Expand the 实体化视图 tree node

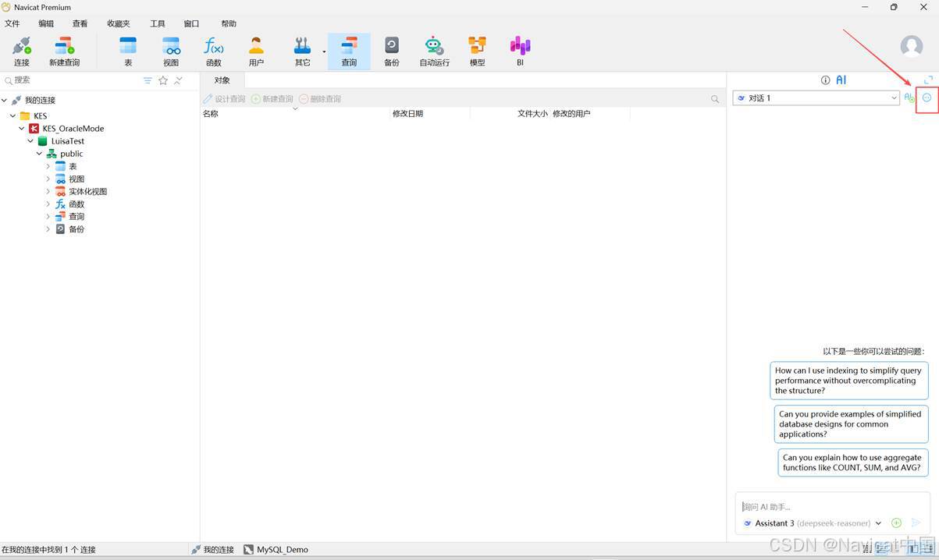click(x=48, y=191)
